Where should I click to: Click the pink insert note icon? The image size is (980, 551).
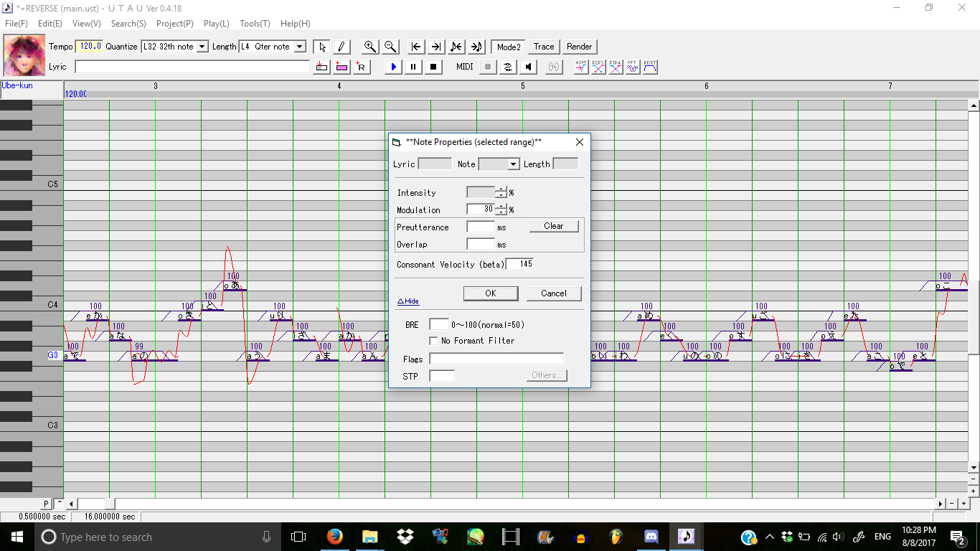(341, 67)
